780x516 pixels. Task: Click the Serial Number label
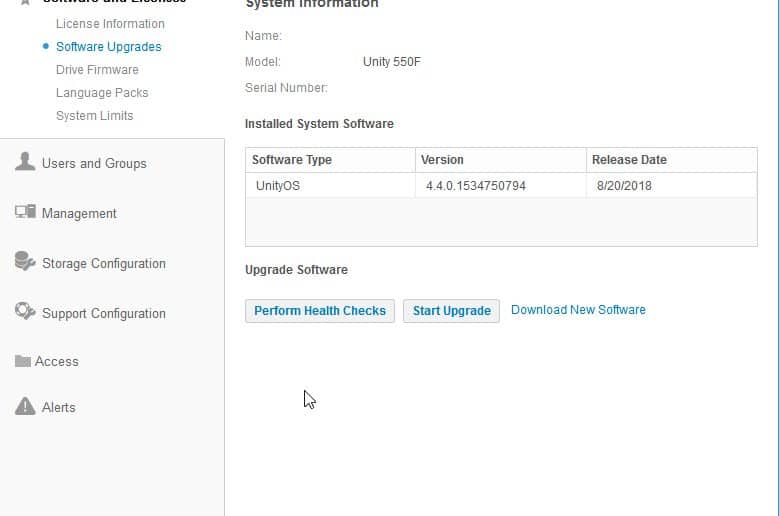tap(286, 88)
